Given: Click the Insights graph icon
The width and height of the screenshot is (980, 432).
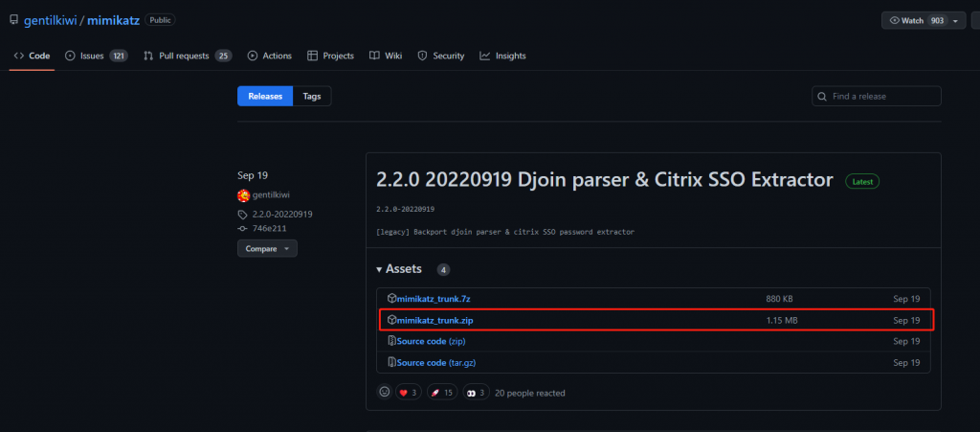Looking at the screenshot, I should pyautogui.click(x=485, y=56).
